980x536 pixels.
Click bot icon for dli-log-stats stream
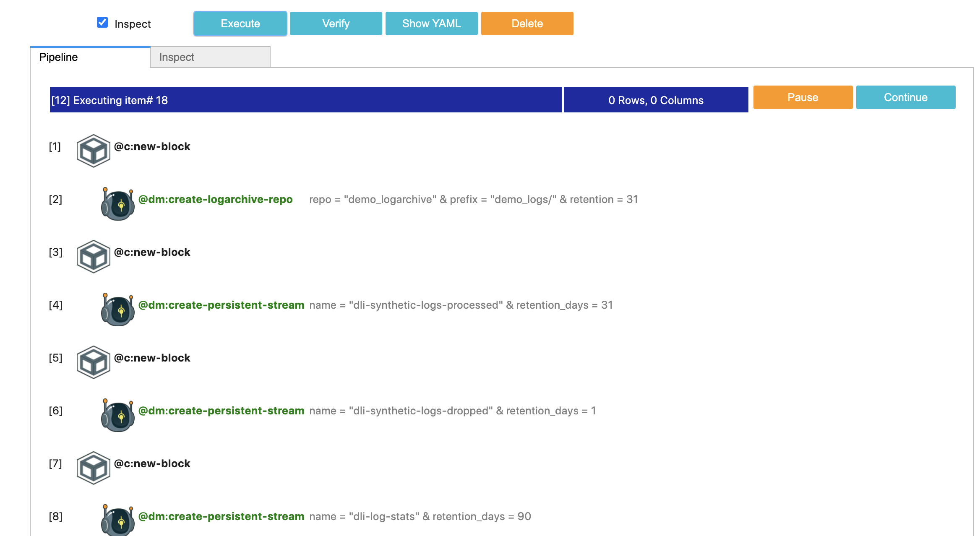(117, 520)
